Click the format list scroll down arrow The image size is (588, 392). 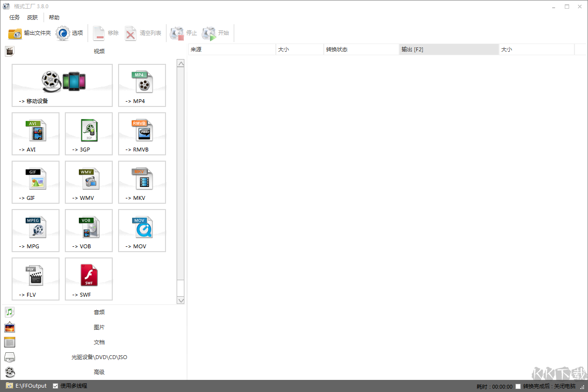[x=181, y=301]
